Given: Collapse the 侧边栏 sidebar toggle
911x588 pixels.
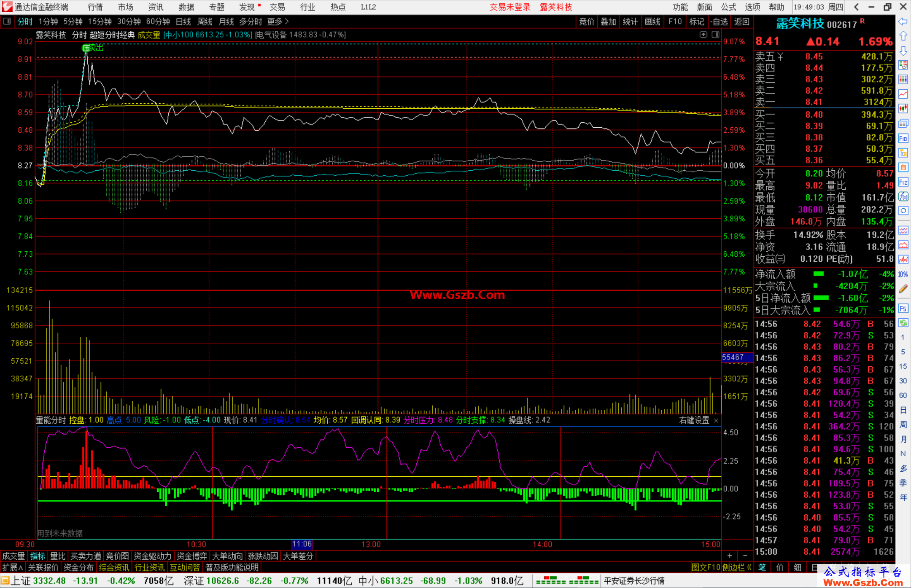Looking at the screenshot, I should coord(737,568).
